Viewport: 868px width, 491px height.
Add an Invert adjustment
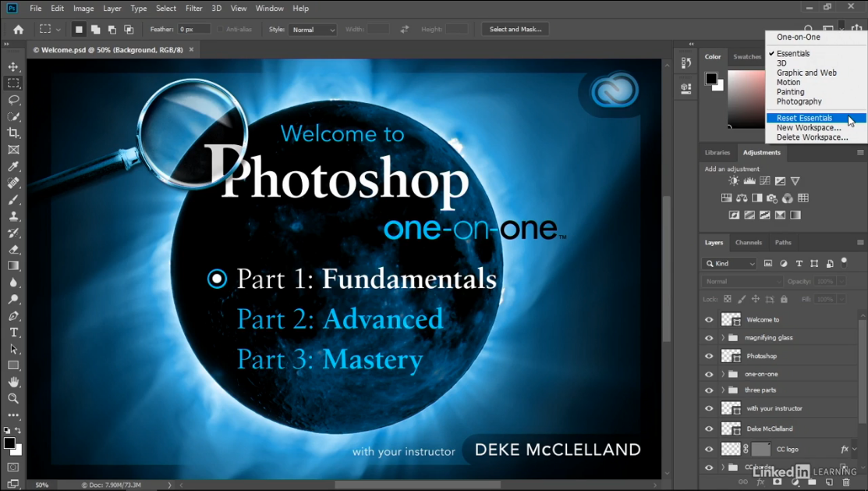(x=734, y=215)
